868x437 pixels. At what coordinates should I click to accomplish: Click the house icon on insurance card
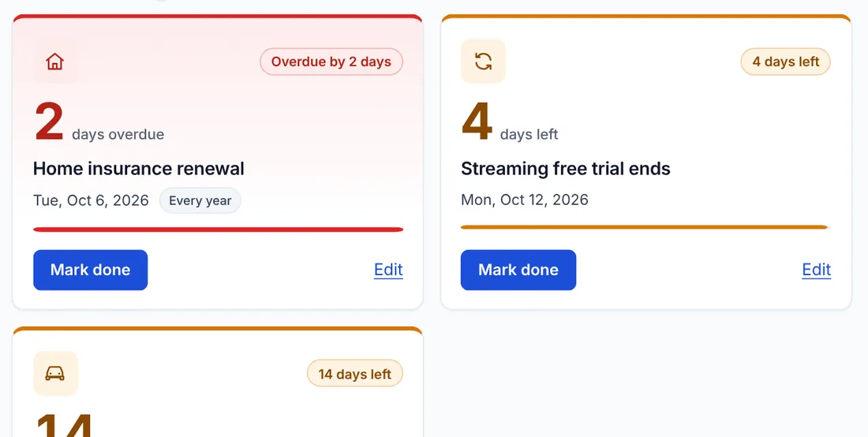pos(54,62)
